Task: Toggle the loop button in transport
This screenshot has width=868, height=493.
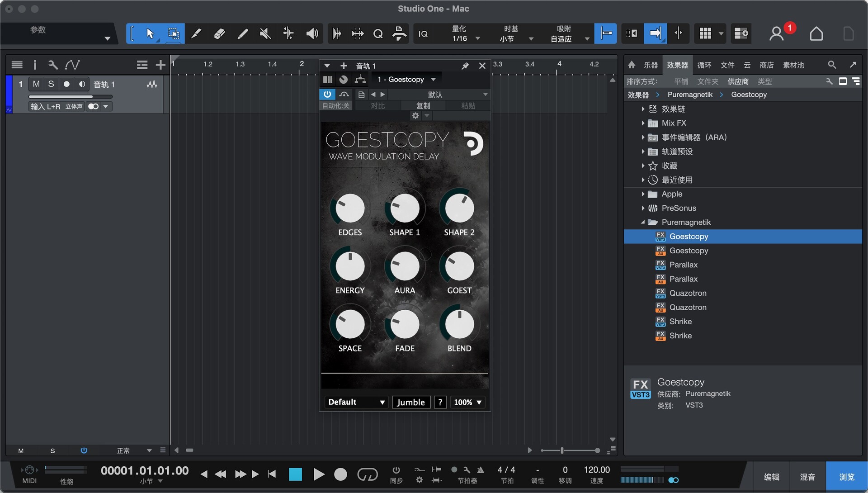Action: pyautogui.click(x=367, y=474)
